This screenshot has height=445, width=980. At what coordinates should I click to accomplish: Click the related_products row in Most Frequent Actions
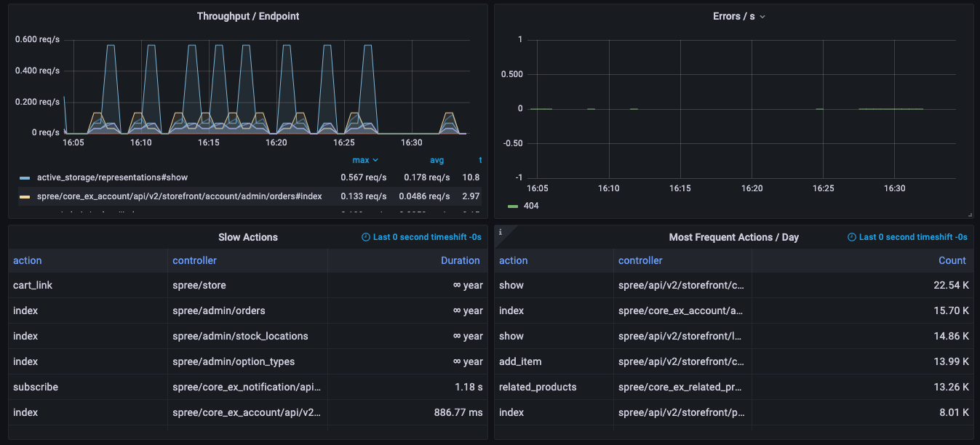[538, 387]
